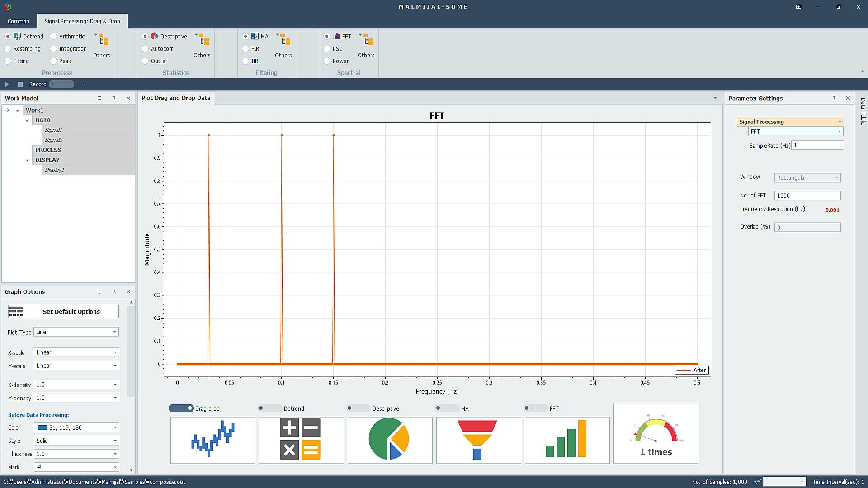This screenshot has height=488, width=868.
Task: Click the Spectral Others tree icon
Action: [x=368, y=41]
